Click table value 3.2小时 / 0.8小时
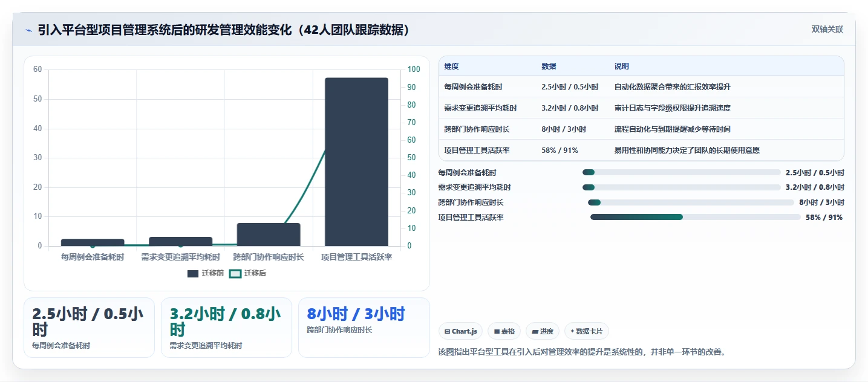The width and height of the screenshot is (868, 382). (570, 108)
